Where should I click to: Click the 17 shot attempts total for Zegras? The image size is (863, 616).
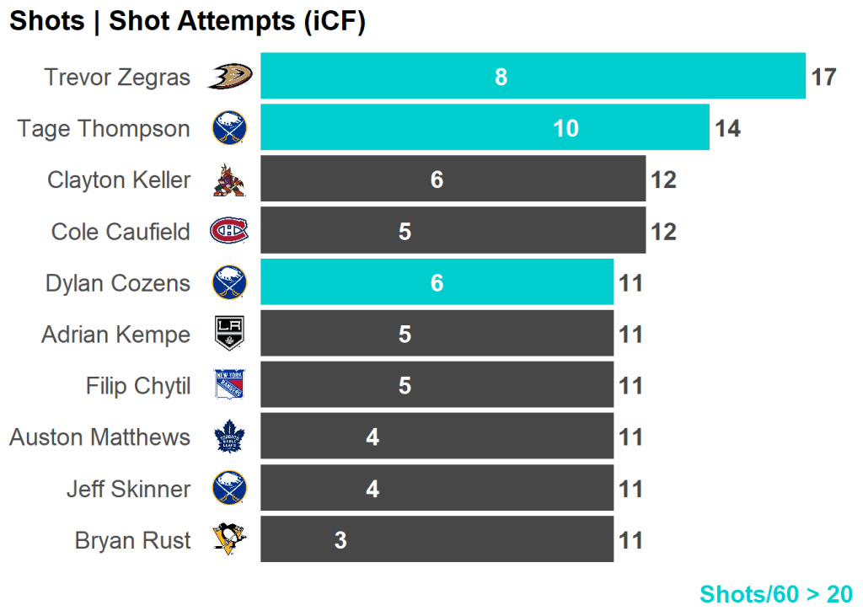pyautogui.click(x=823, y=78)
